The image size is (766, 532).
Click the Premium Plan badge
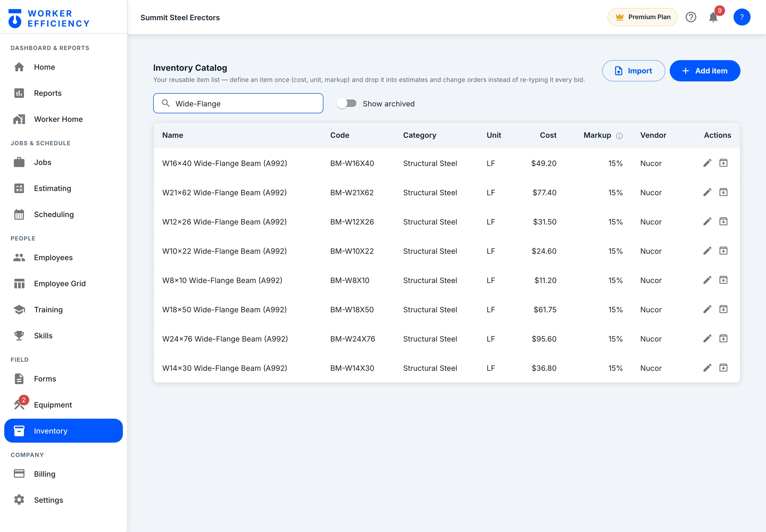[642, 17]
